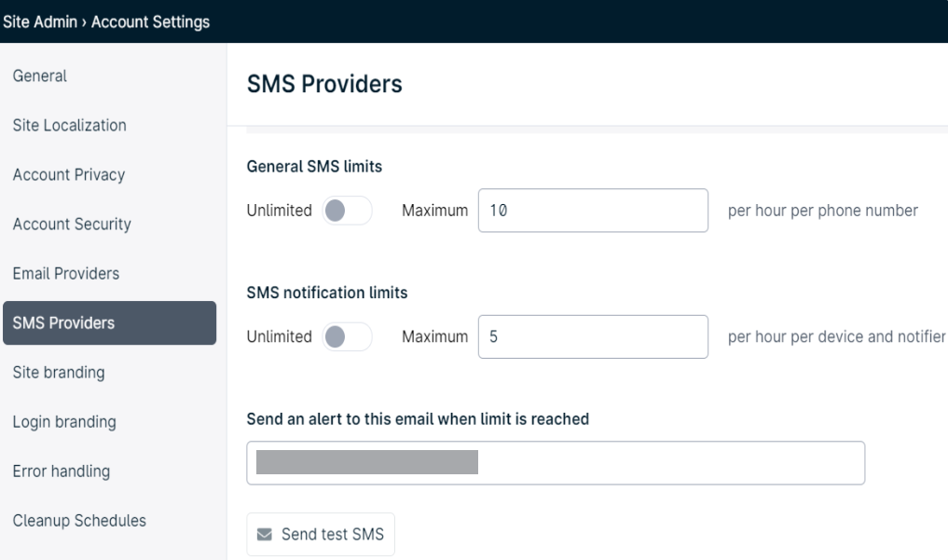Open Site Localization settings

pos(70,125)
